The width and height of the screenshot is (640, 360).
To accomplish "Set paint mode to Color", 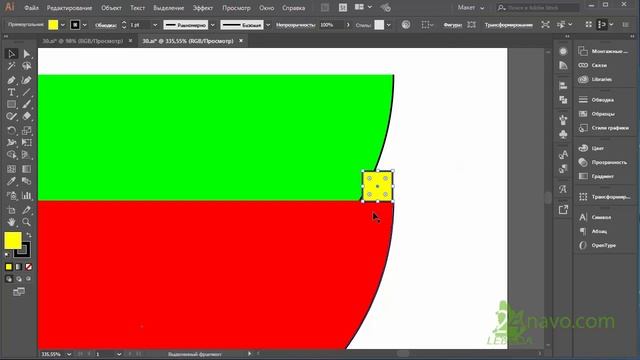I will [9, 267].
